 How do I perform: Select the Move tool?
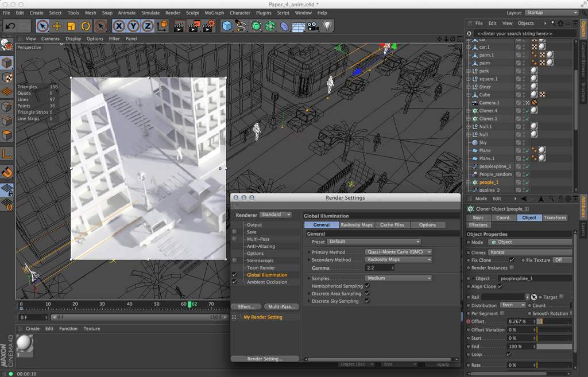tap(57, 26)
